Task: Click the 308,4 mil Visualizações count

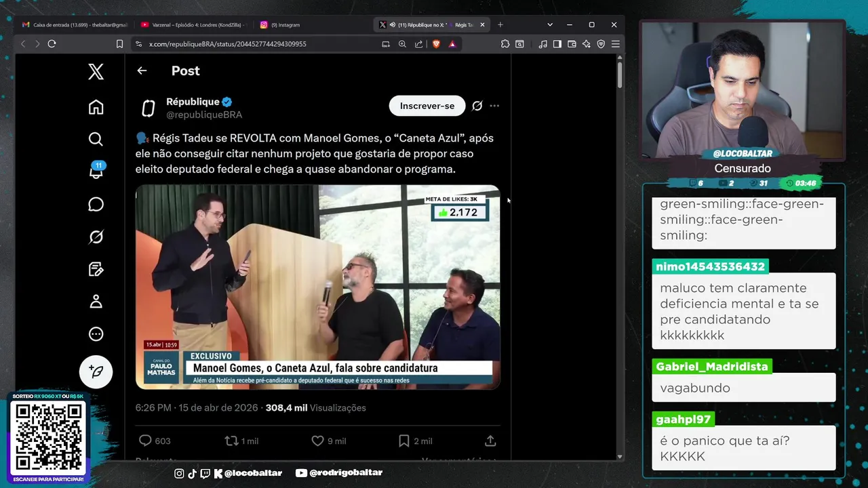Action: pyautogui.click(x=315, y=407)
